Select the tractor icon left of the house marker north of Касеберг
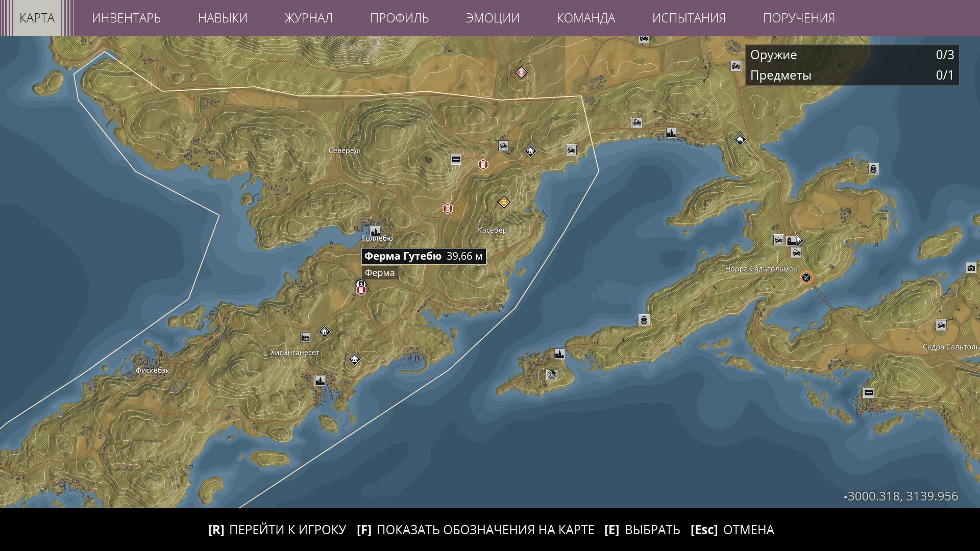The image size is (980, 551). point(503,146)
